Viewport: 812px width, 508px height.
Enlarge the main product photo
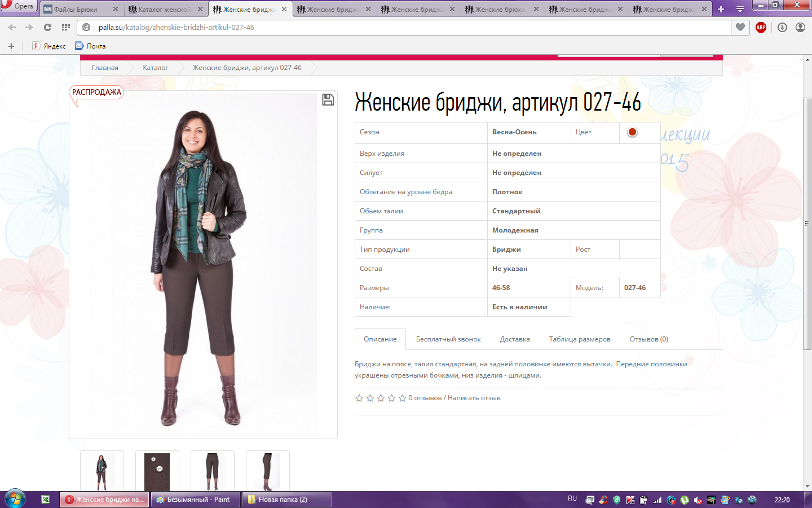203,265
